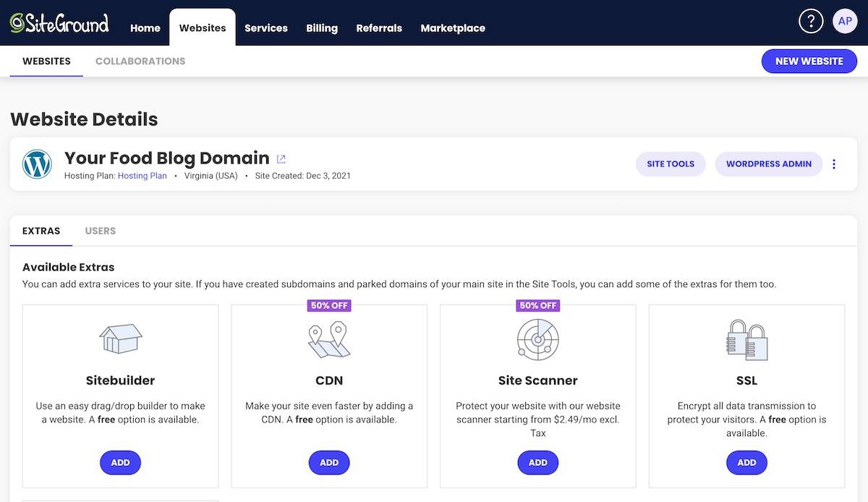Open the COLLABORATIONS tab
This screenshot has width=868, height=502.
140,61
